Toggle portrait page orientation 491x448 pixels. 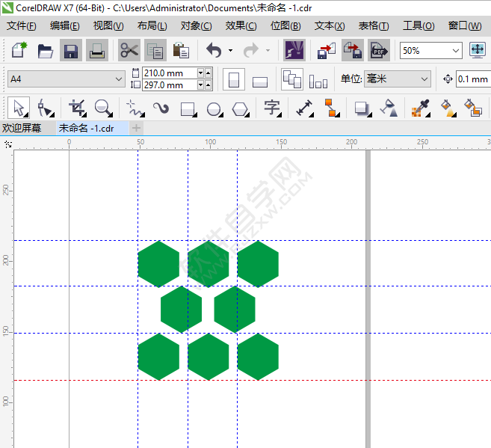(234, 79)
